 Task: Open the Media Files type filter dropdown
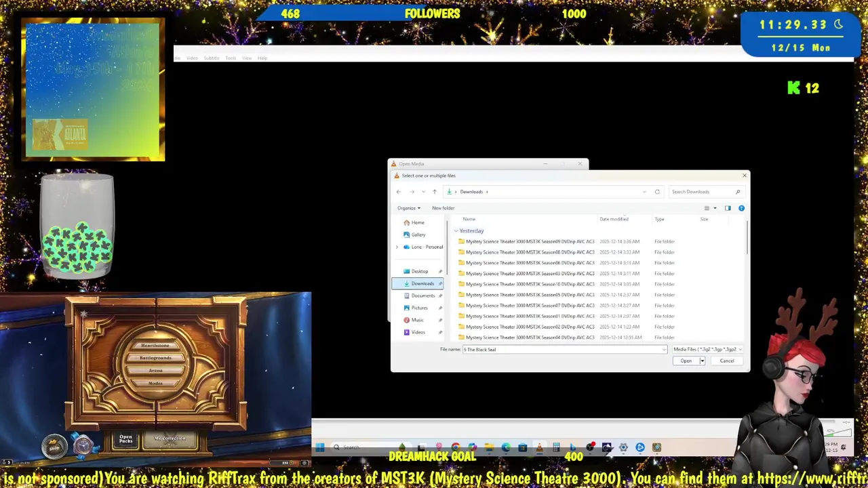click(707, 350)
